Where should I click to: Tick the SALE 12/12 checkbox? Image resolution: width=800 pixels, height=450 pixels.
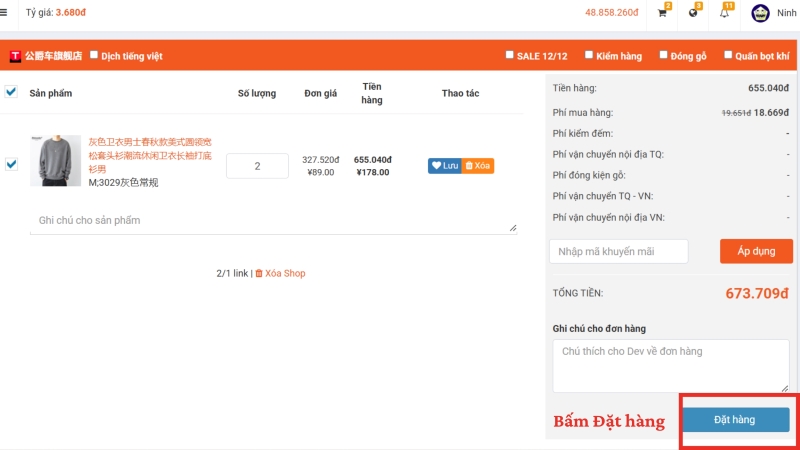[x=510, y=55]
